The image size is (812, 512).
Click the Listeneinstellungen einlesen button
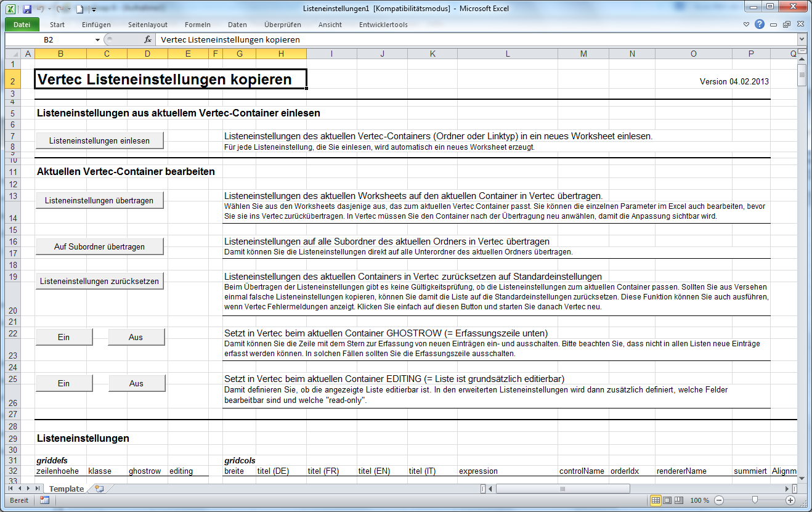pos(100,140)
